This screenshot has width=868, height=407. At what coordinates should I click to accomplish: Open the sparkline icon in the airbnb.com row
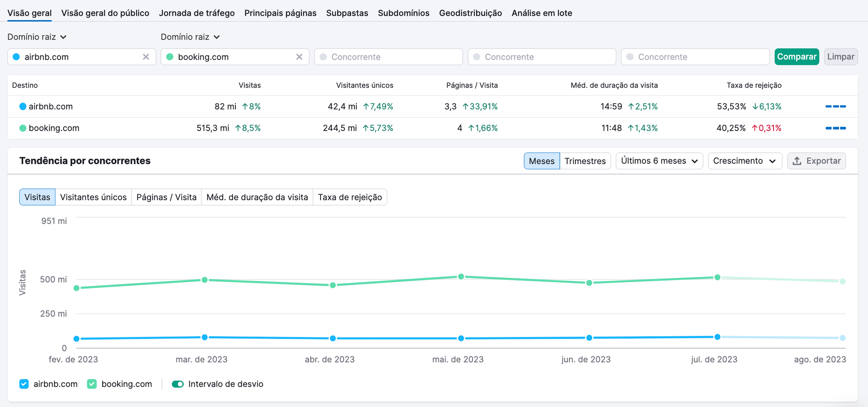point(835,106)
